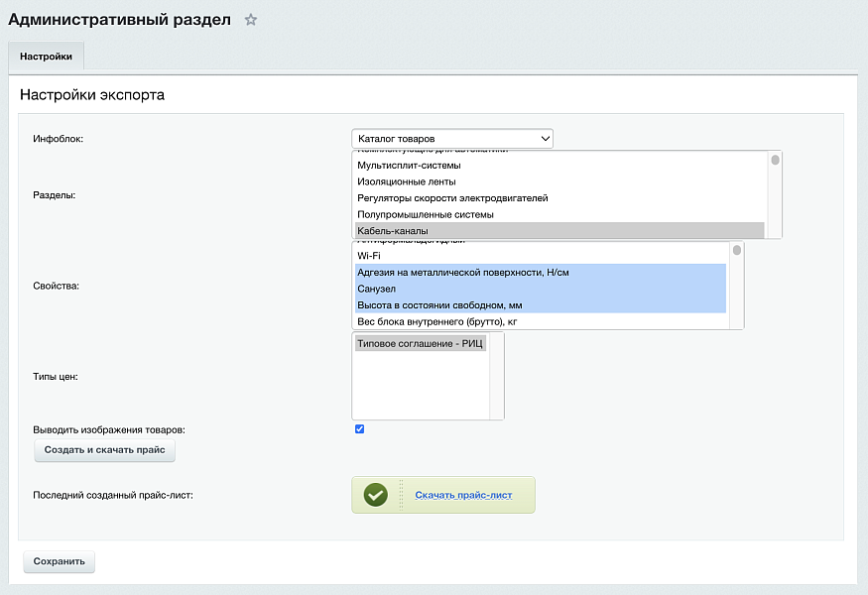The image size is (868, 595).
Task: Select Мультисплит-системы in sections list
Action: pyautogui.click(x=409, y=166)
